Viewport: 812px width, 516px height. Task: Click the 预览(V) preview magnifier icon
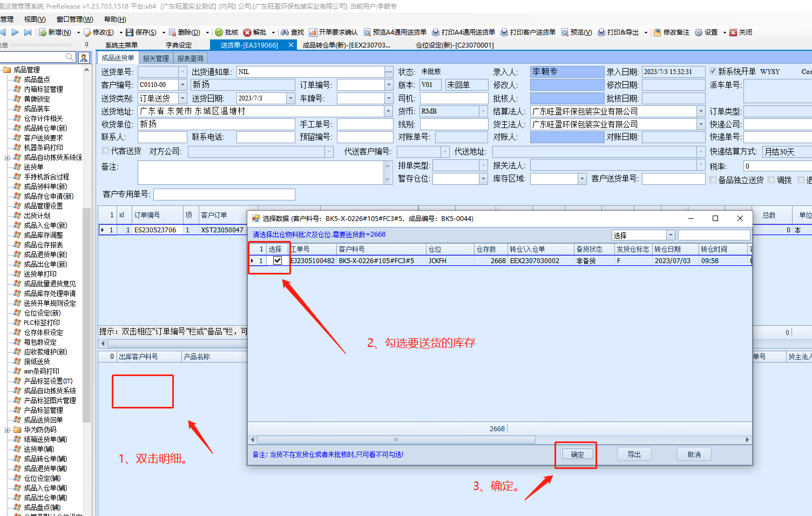coord(565,32)
